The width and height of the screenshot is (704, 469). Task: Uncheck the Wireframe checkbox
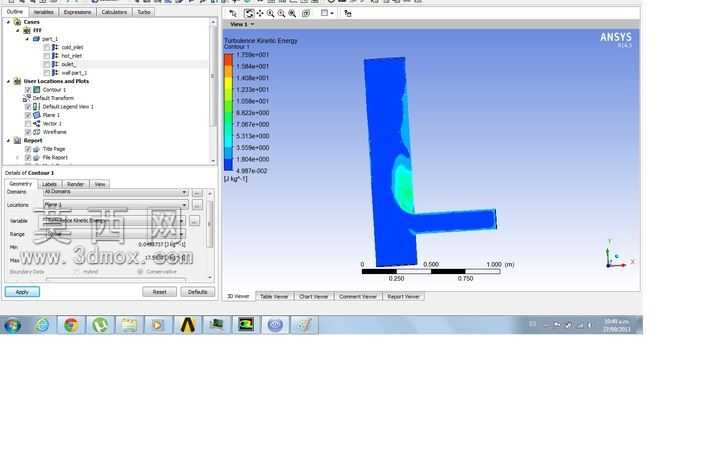pos(28,132)
